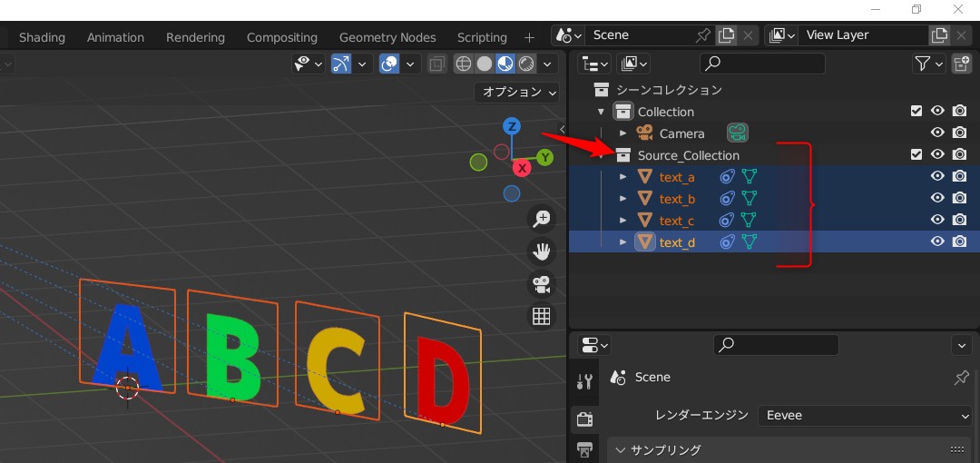Open the overlays options dropdown arrow

click(x=411, y=64)
